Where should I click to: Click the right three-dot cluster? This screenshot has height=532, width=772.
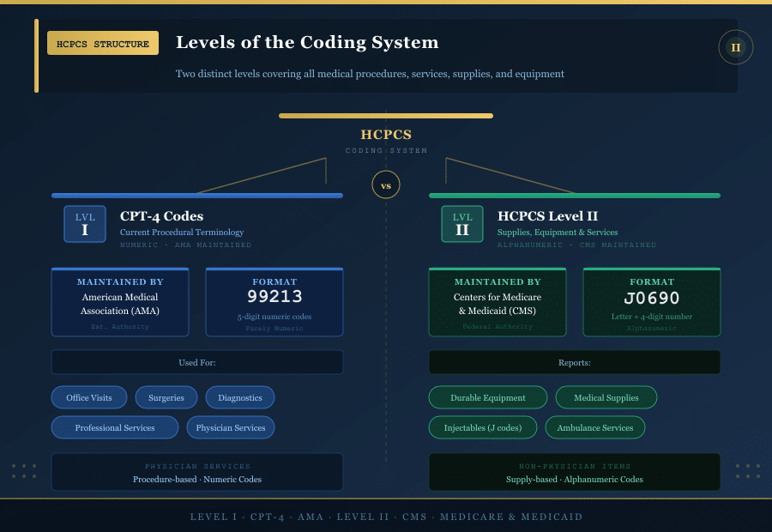coord(747,470)
